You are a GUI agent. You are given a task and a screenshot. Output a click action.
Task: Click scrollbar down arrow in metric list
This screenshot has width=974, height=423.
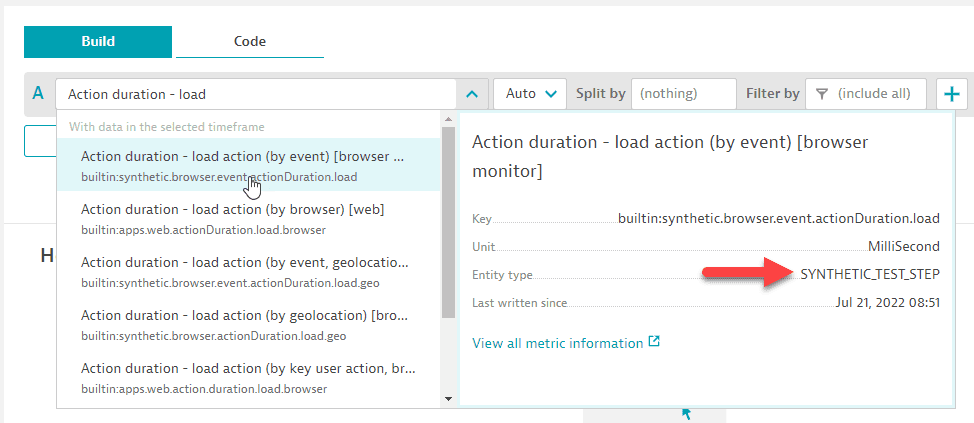pyautogui.click(x=447, y=398)
